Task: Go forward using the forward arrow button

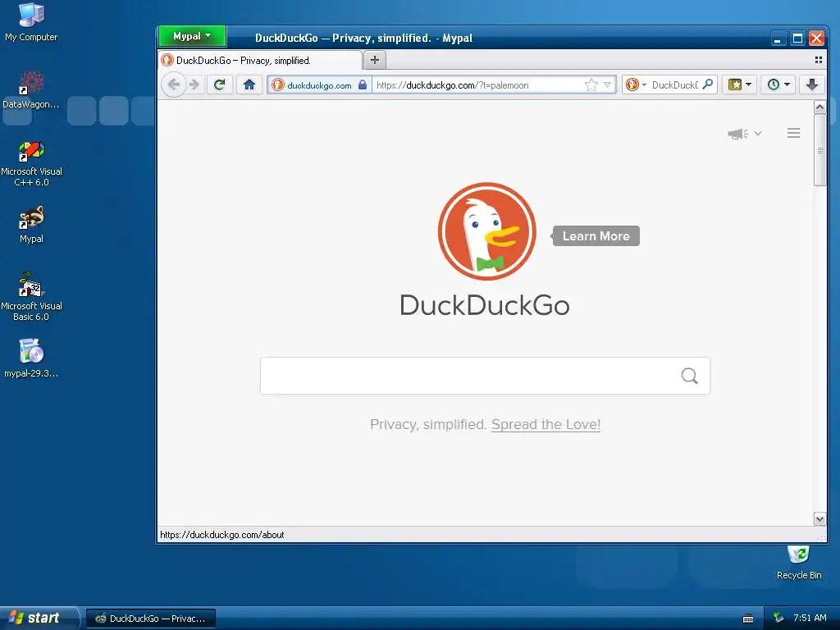Action: coord(194,84)
